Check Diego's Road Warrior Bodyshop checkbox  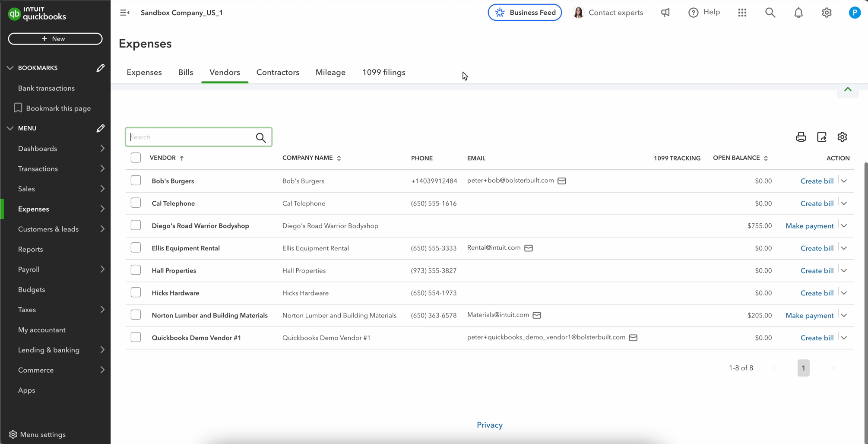[x=136, y=225]
